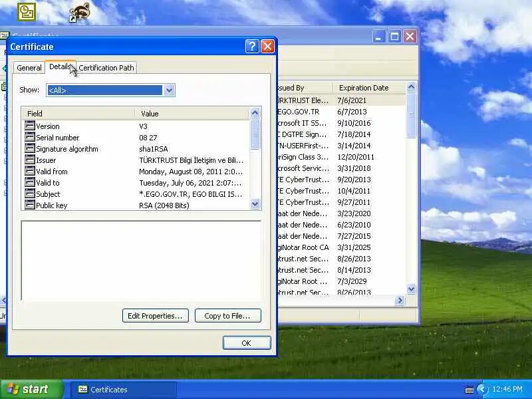Screen dimensions: 532x399
Task: Click expiration date 7/3/2029 in Certificates window
Action: (x=352, y=281)
